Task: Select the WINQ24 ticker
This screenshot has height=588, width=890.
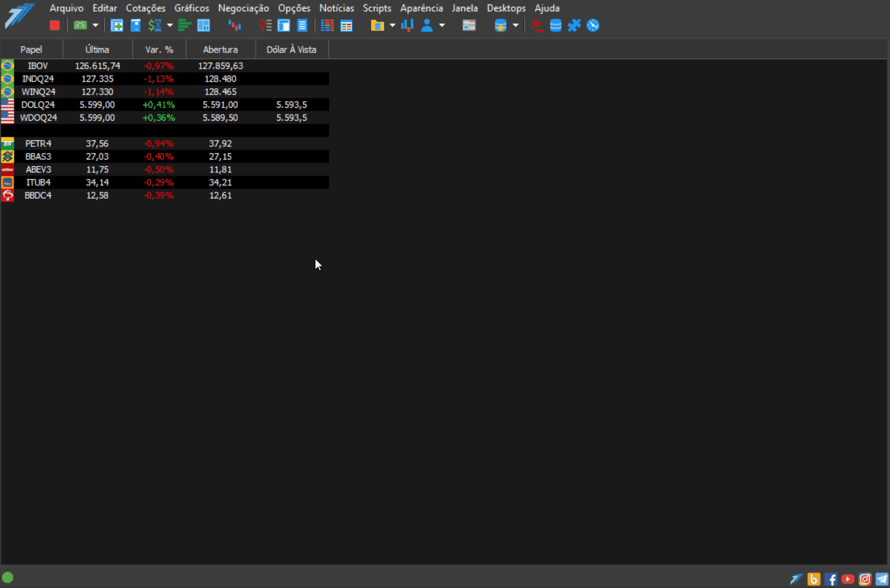Action: point(38,92)
